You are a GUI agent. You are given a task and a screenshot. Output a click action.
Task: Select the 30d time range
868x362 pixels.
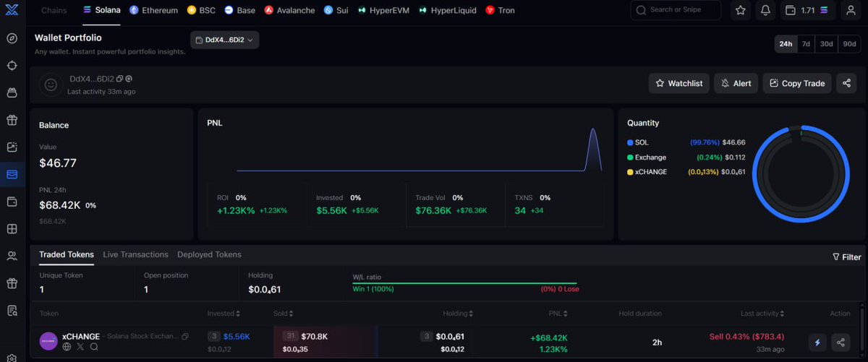point(826,43)
